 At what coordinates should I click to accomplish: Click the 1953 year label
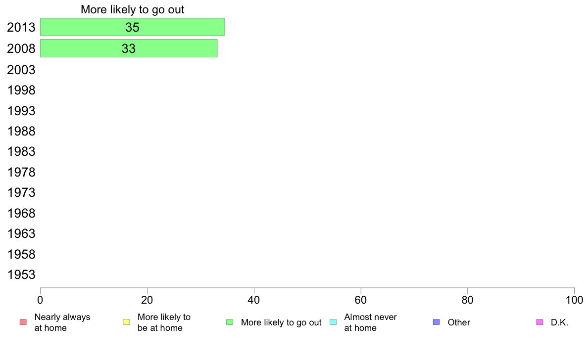pos(21,275)
